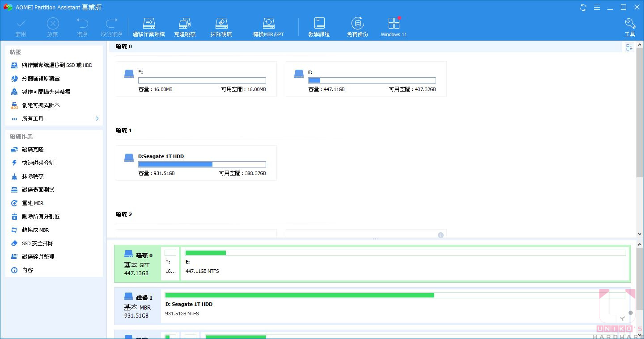Viewport: 644px width, 339px height.
Task: Choose SSD 安全抹除 secure erase
Action: coord(54,243)
